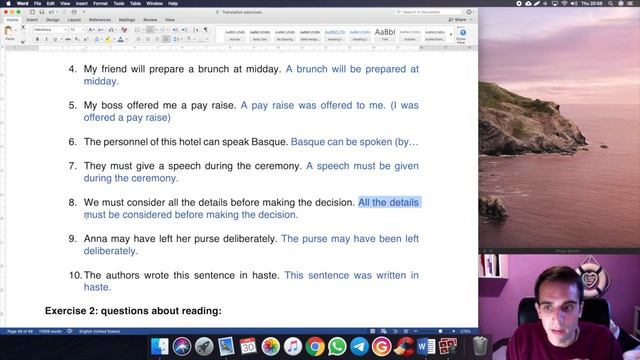Click the zoom slider in status bar

[434, 331]
